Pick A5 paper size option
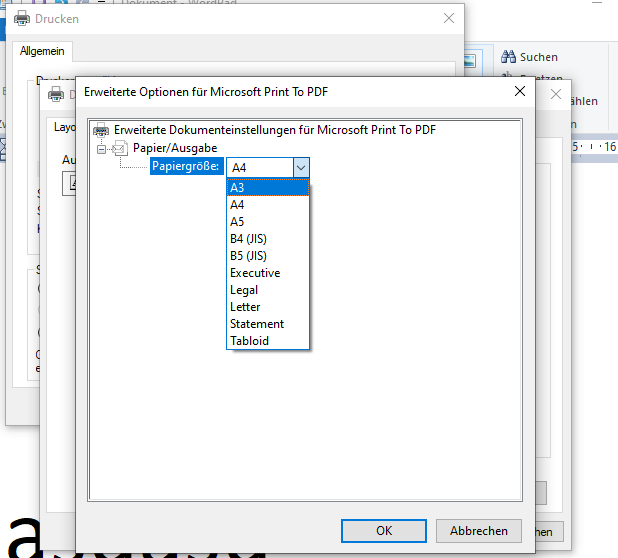 268,222
